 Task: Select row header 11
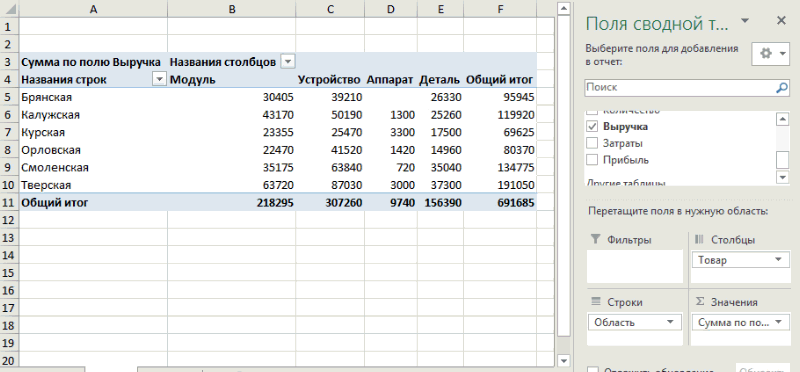8,203
